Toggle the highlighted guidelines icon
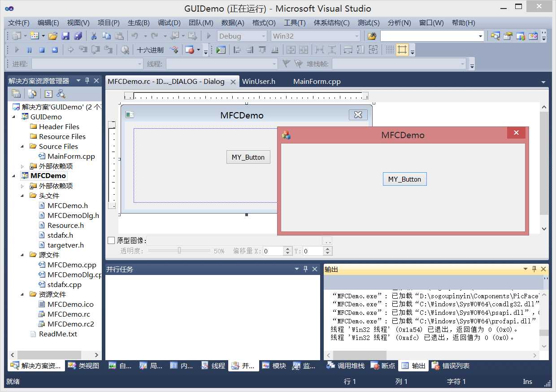Image resolution: width=556 pixels, height=392 pixels. 402,50
